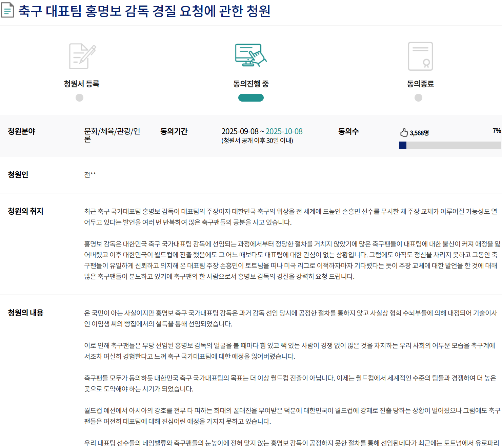Select the 동의종료 step label

tap(420, 84)
